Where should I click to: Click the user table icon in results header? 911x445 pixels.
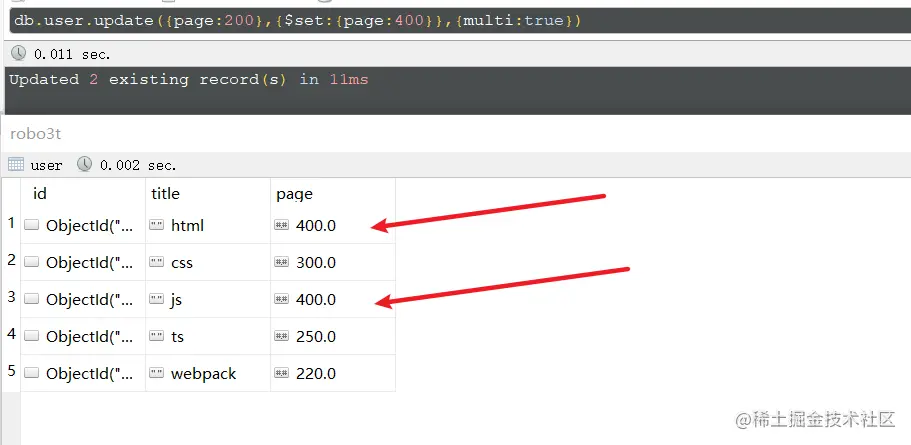16,164
